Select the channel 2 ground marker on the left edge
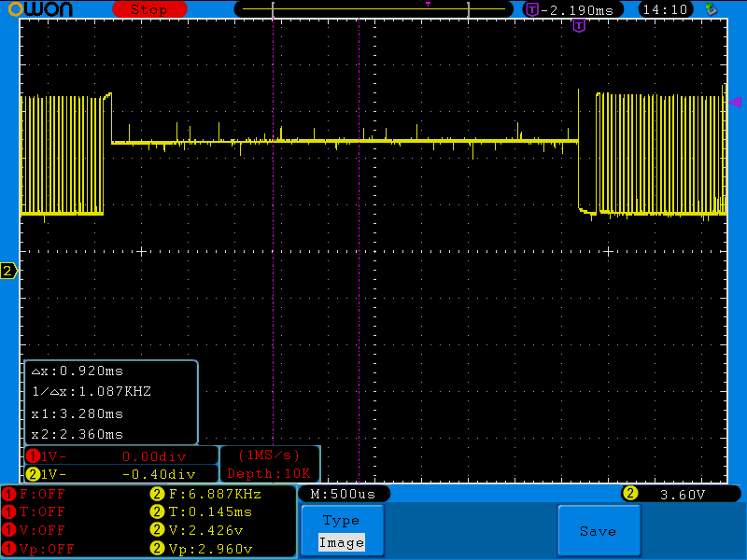Screen dimensions: 747x560 8,271
